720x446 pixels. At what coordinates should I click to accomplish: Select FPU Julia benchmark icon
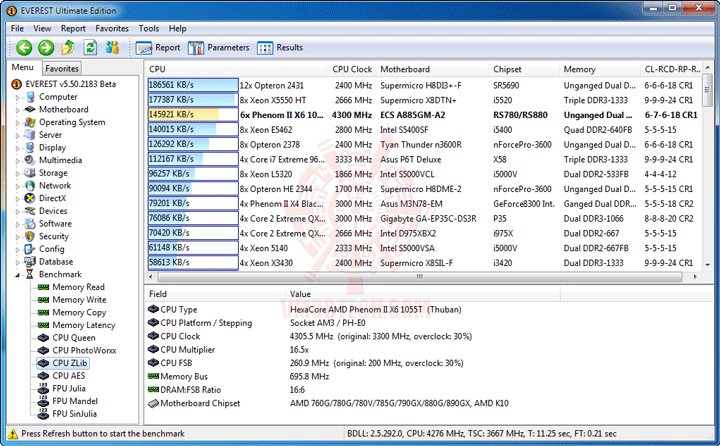tap(43, 389)
